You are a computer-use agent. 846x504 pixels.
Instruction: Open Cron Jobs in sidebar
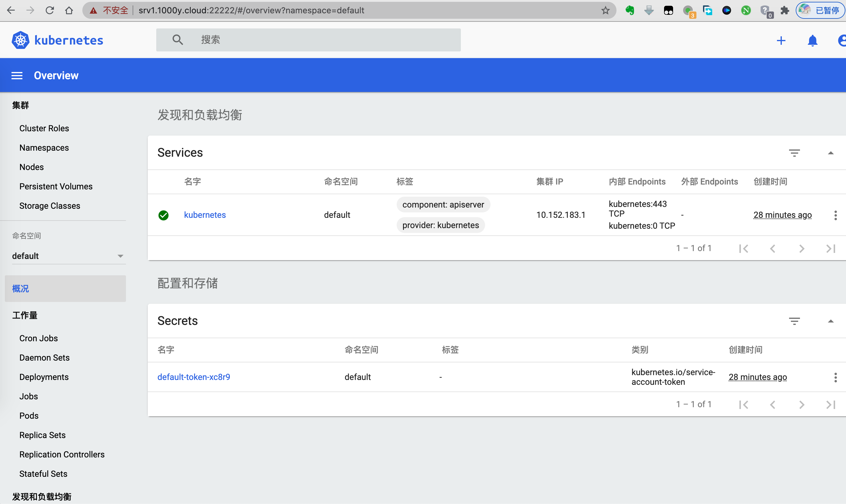tap(38, 338)
